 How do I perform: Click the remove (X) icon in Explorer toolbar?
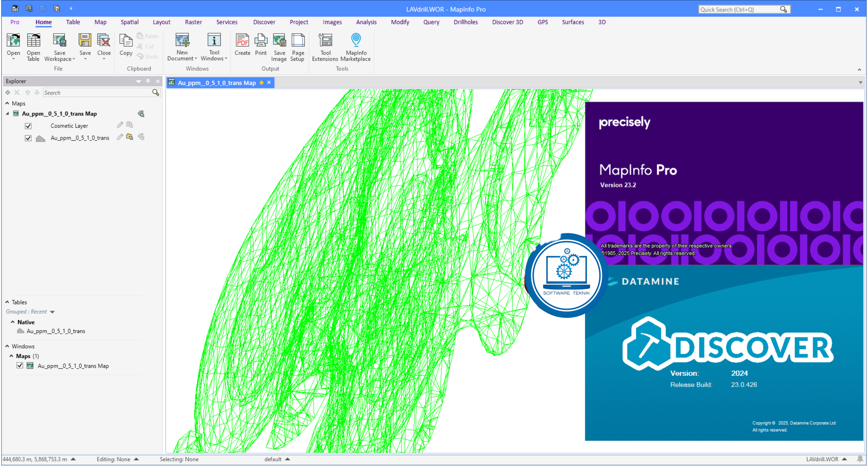pyautogui.click(x=17, y=92)
